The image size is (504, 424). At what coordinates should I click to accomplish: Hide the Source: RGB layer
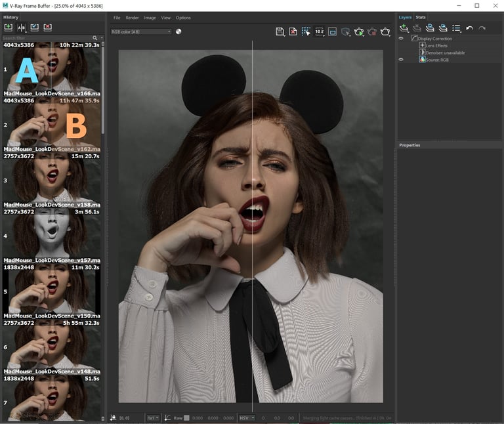coord(401,60)
